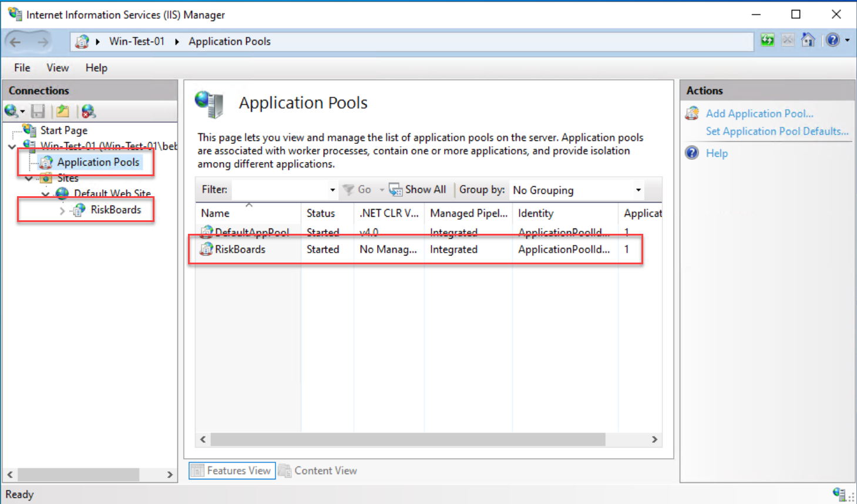Collapse the Default Web Site node
Screen dimensions: 857x504
coord(46,194)
